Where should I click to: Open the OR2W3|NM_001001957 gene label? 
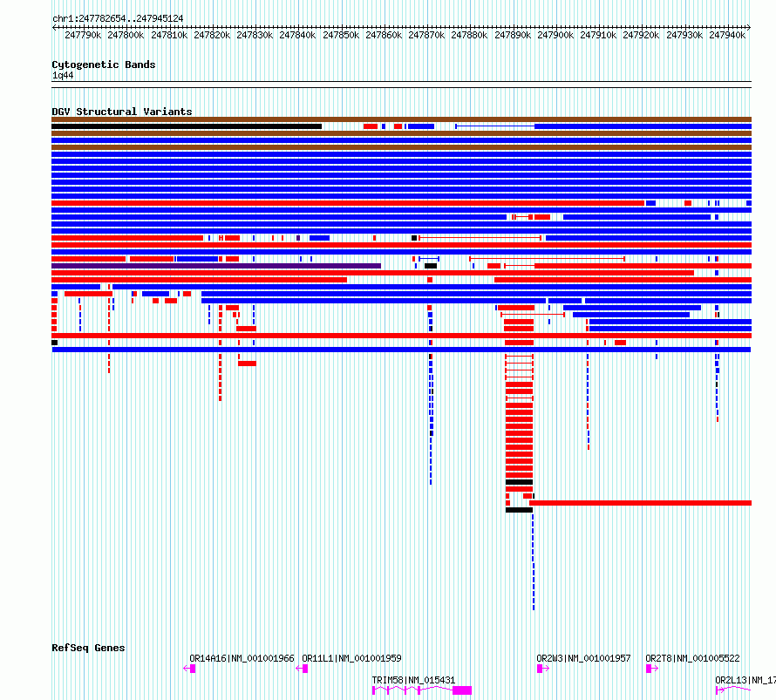(x=583, y=658)
